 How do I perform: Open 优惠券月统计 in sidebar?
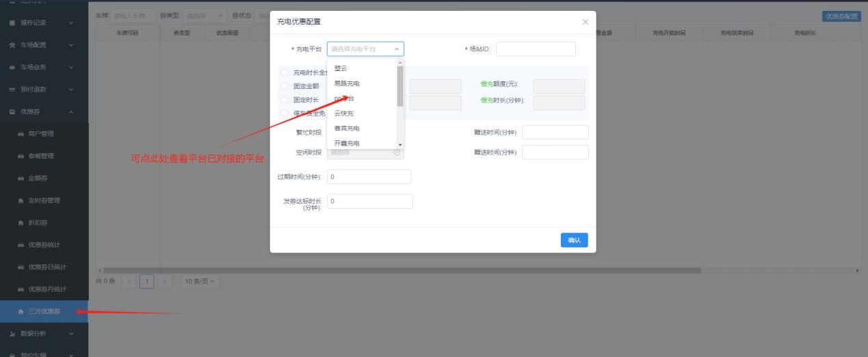tap(44, 289)
